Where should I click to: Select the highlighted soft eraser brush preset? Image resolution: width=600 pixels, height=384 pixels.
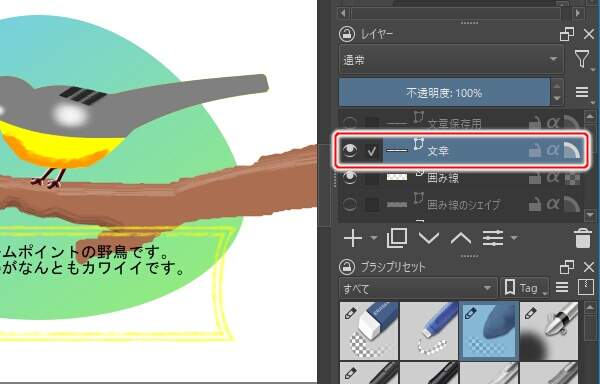489,331
